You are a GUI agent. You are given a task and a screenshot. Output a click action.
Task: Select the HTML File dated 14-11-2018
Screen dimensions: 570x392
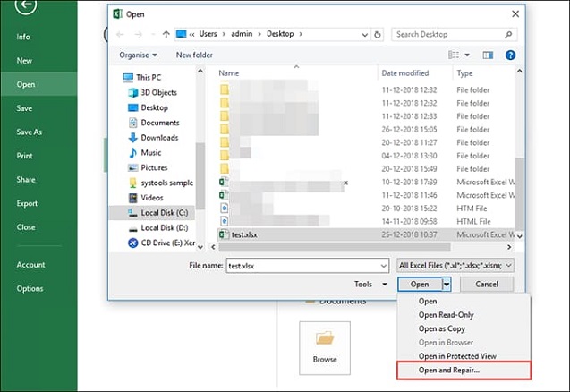[x=366, y=221]
